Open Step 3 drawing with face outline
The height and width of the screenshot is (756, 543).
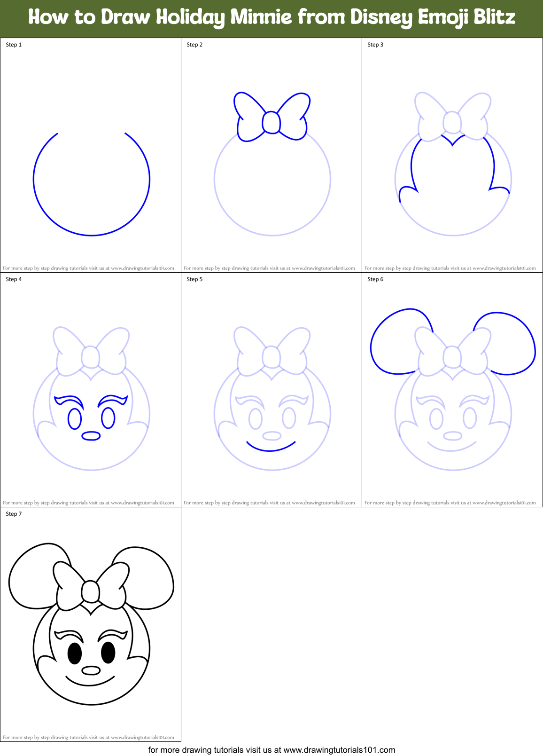(x=453, y=164)
